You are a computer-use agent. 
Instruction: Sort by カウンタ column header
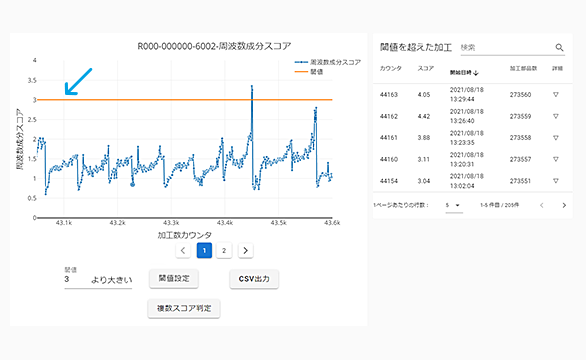391,68
